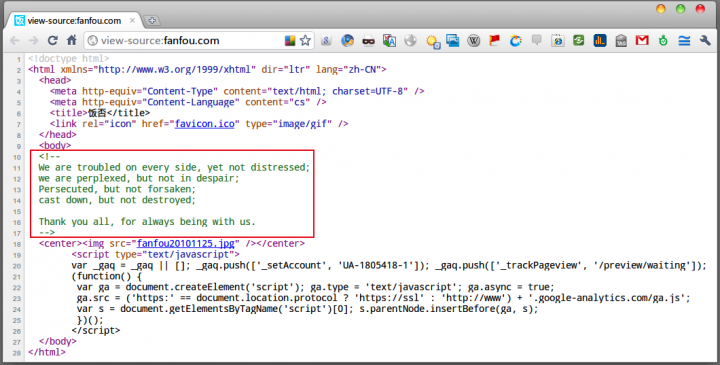This screenshot has height=365, width=720.
Task: Open the Wikipedia W extension icon
Action: [473, 40]
